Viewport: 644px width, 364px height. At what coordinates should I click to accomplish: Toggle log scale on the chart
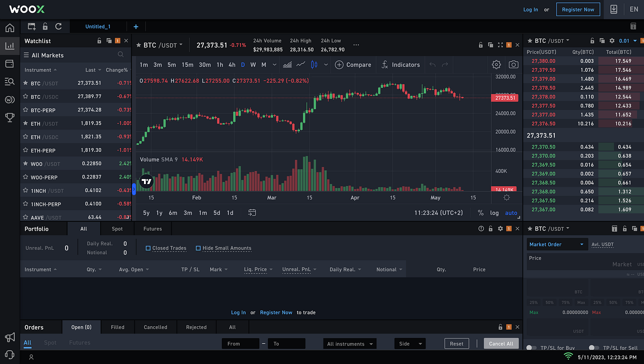point(494,213)
